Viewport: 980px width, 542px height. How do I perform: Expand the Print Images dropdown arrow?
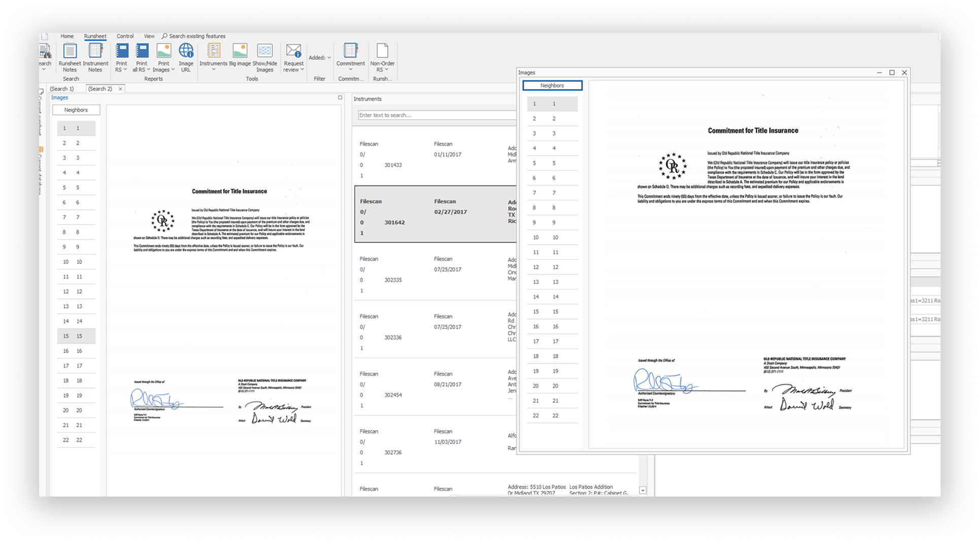pos(173,70)
